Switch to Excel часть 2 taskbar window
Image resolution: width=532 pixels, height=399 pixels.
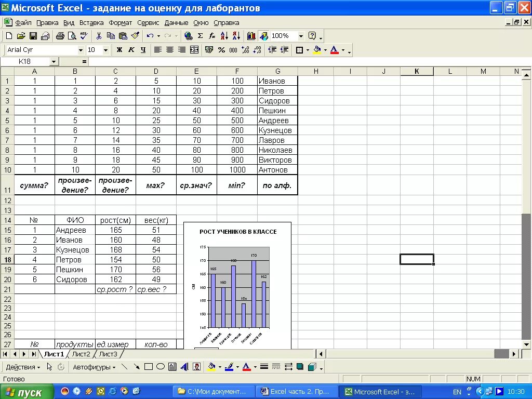coord(298,392)
